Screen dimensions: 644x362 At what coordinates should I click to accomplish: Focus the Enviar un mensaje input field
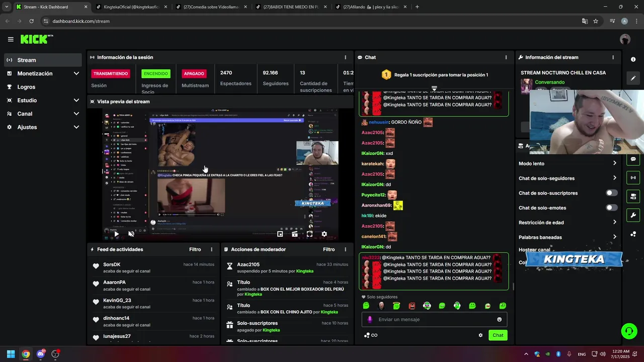tap(434, 319)
